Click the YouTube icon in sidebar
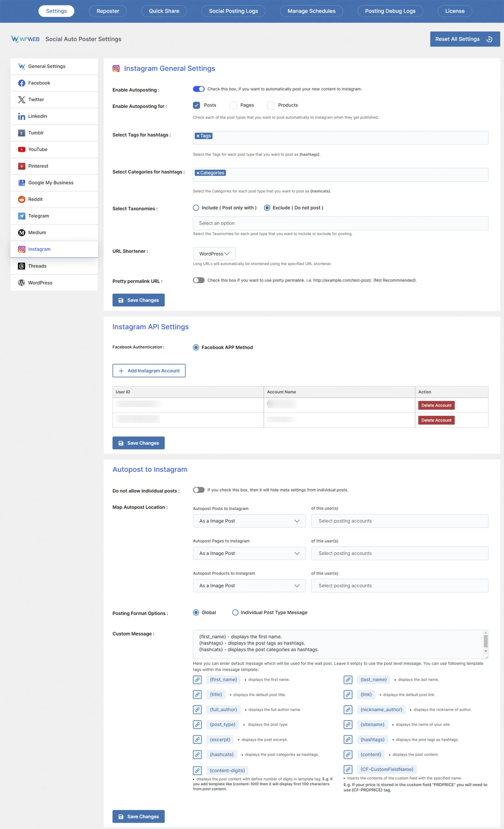Viewport: 504px width, 829px height. [21, 149]
